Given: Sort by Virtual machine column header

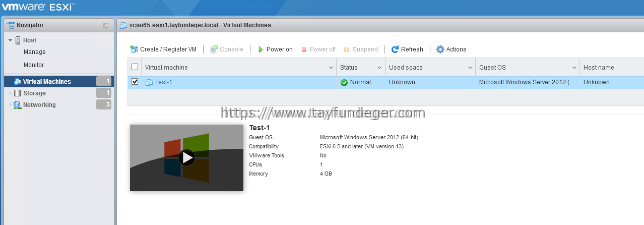Looking at the screenshot, I should (166, 68).
